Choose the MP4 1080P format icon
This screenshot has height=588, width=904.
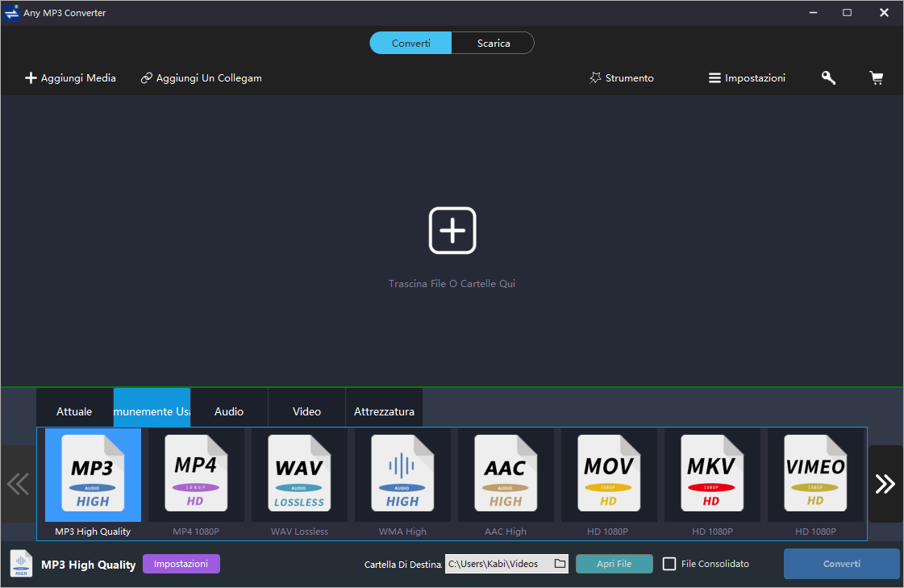[x=196, y=473]
